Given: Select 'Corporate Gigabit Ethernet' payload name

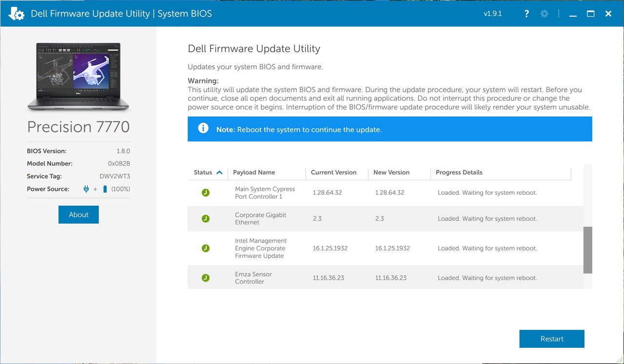Looking at the screenshot, I should pyautogui.click(x=260, y=219).
